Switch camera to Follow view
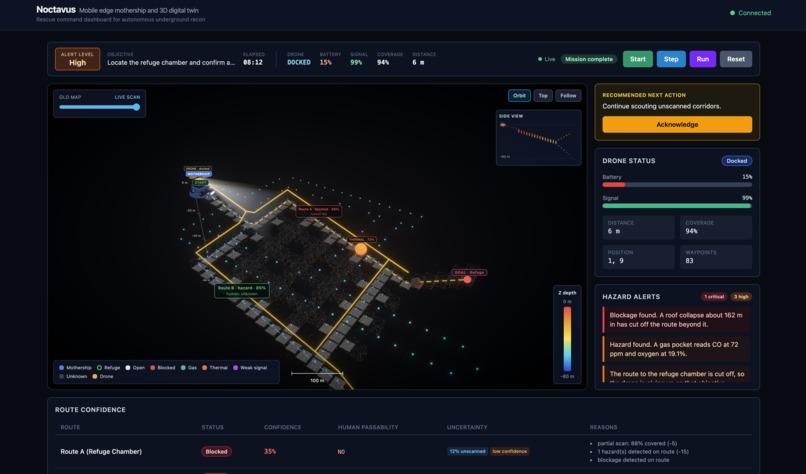Viewport: 806px width, 474px height. coord(568,96)
